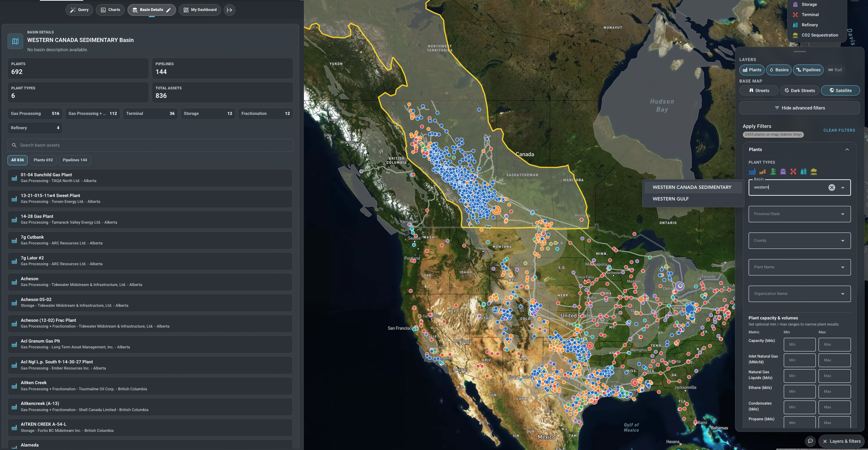
Task: Toggle the orange Gas Processing + Fractionation filter icon
Action: 762,171
